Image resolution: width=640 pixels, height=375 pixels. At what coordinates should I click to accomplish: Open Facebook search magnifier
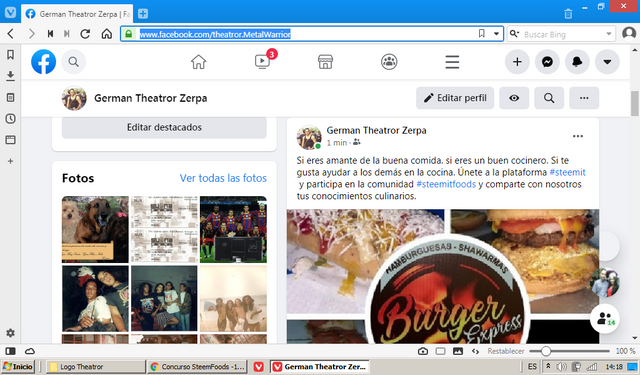point(73,62)
